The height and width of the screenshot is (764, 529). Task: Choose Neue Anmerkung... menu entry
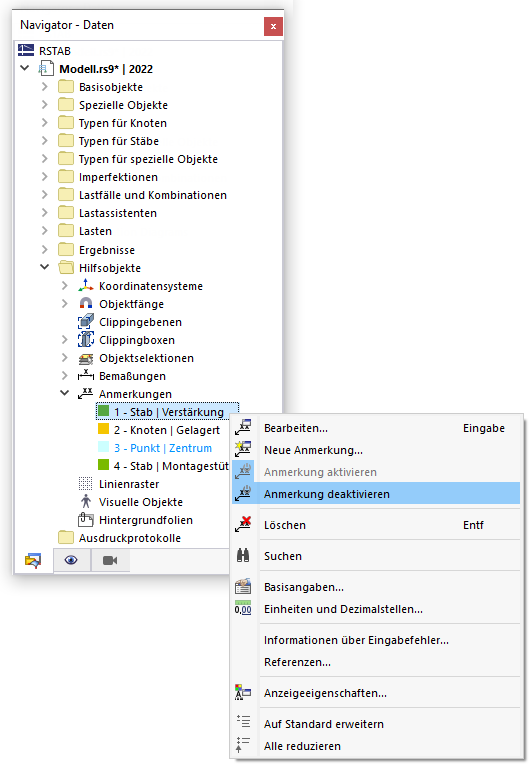(x=376, y=450)
